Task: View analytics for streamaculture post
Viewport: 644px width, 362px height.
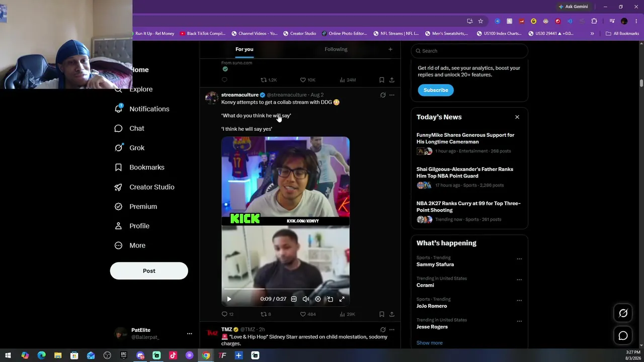Action: click(x=347, y=314)
